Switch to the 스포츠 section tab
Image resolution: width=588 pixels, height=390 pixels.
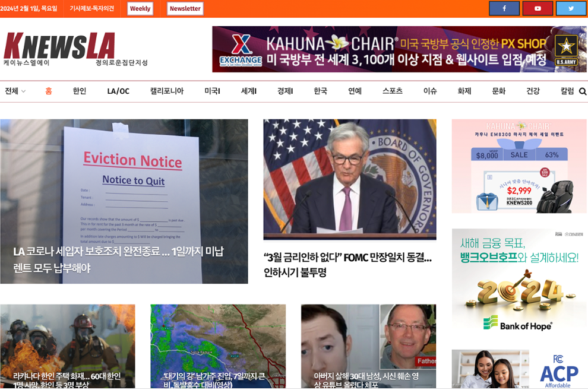(x=391, y=91)
